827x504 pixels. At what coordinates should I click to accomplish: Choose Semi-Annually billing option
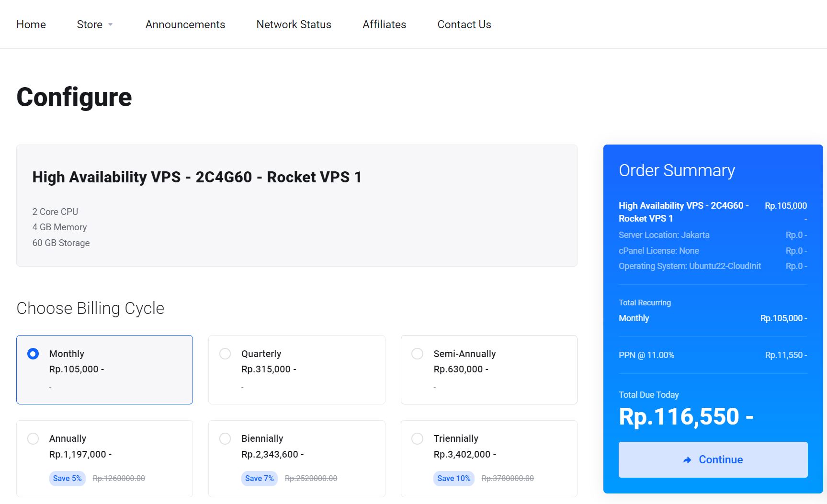click(418, 354)
